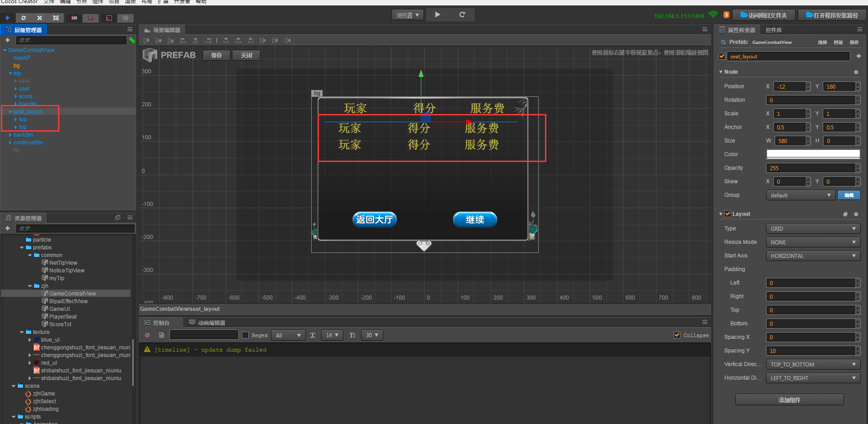Switch to the 动画编辑器 tab

(x=207, y=323)
